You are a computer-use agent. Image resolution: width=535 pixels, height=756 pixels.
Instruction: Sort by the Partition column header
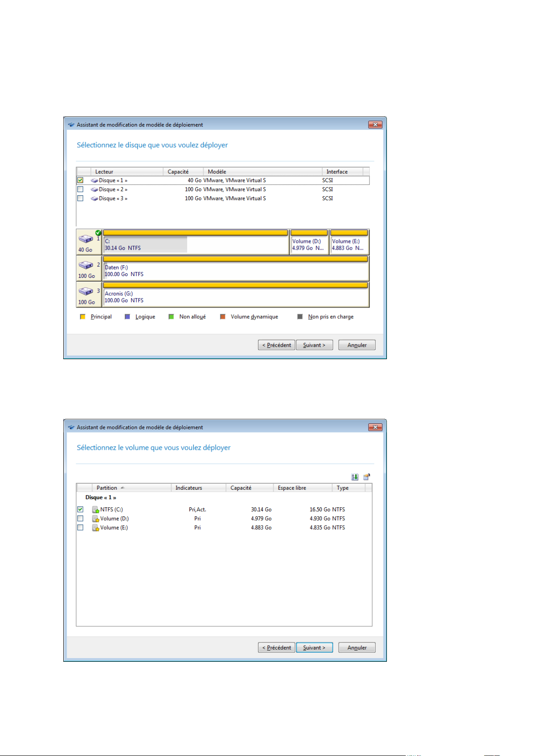(132, 488)
